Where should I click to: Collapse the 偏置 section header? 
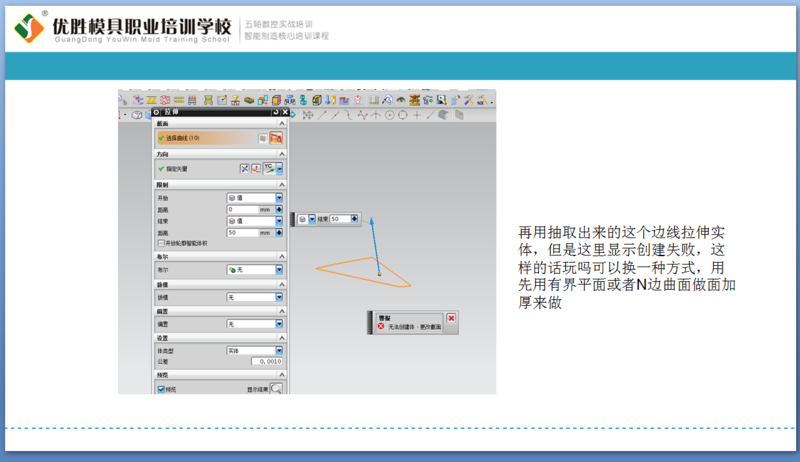[282, 311]
